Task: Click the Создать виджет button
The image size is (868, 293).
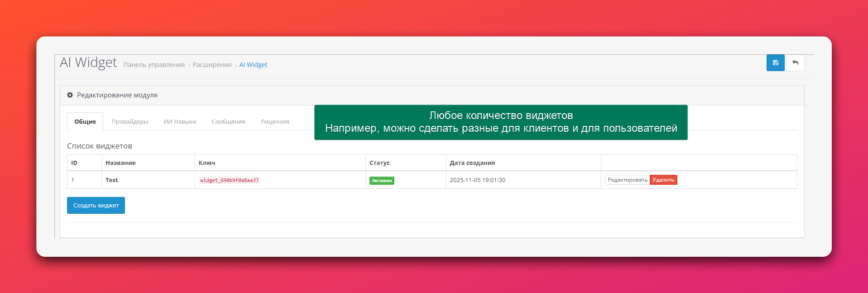Action: pyautogui.click(x=96, y=205)
